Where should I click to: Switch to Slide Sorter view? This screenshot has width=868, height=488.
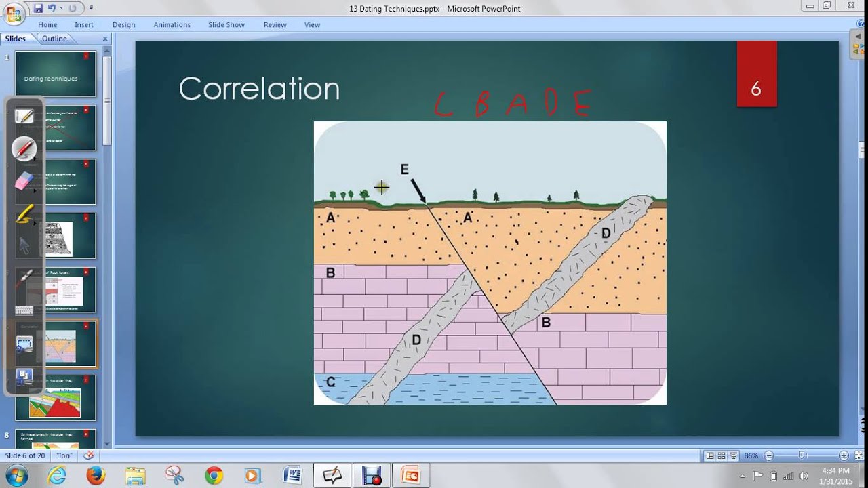point(722,455)
